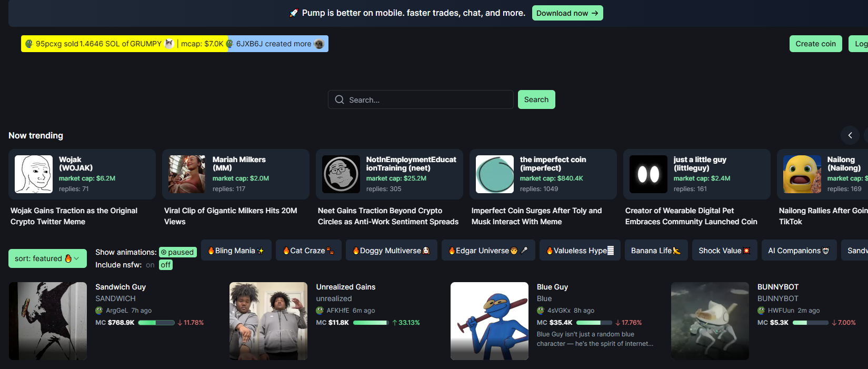Click the HWFUun creator avatar icon
This screenshot has width=868, height=369.
coord(761,311)
